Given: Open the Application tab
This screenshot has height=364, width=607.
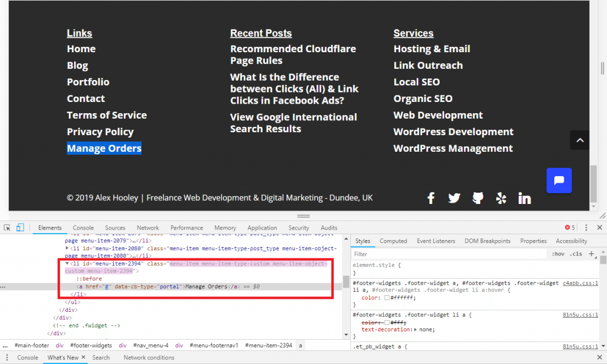Looking at the screenshot, I should point(262,228).
